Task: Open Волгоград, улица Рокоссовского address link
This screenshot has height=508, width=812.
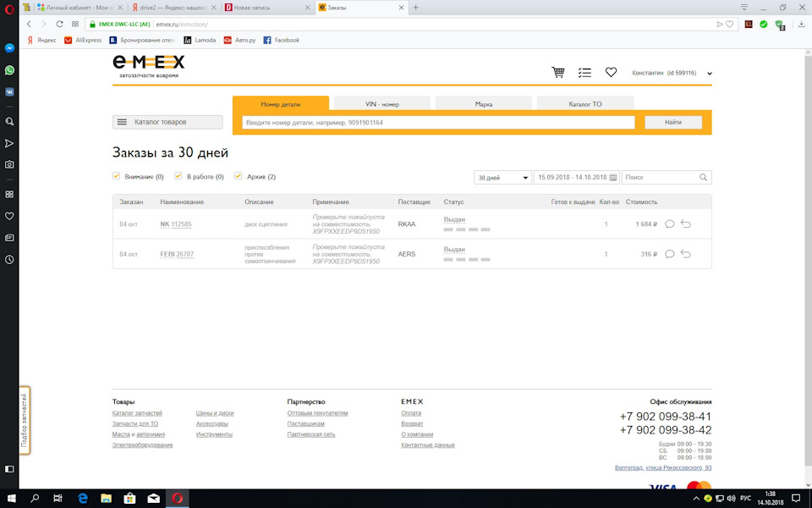Action: (663, 467)
